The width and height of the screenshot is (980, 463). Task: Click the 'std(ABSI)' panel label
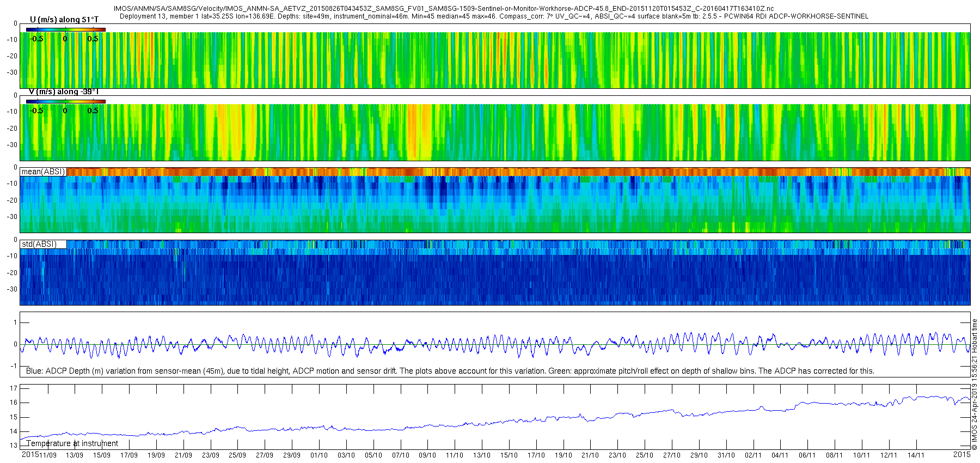pyautogui.click(x=39, y=244)
